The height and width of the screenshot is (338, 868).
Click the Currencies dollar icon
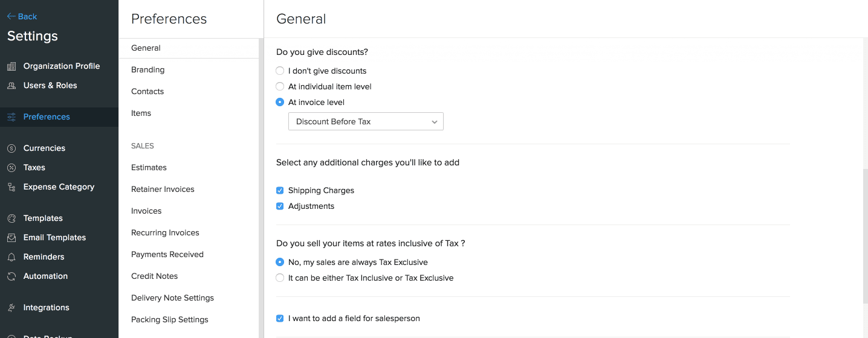pos(11,148)
